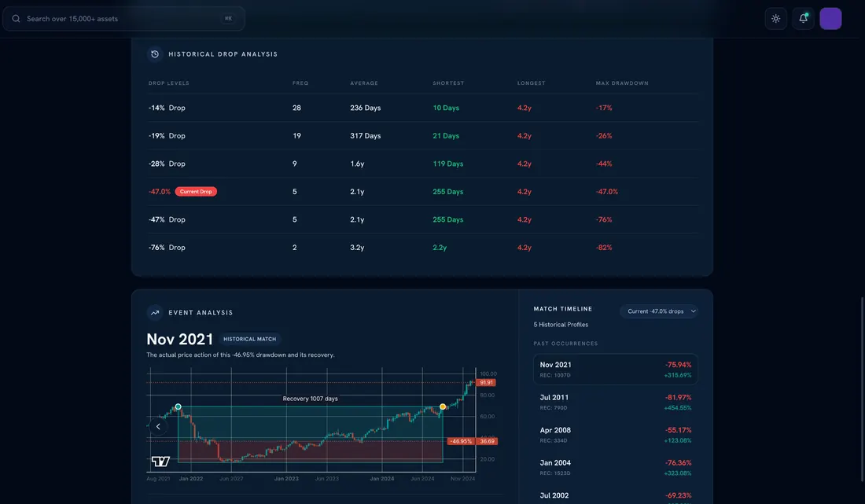The width and height of the screenshot is (865, 504).
Task: Sort by Freq column header
Action: tap(300, 83)
